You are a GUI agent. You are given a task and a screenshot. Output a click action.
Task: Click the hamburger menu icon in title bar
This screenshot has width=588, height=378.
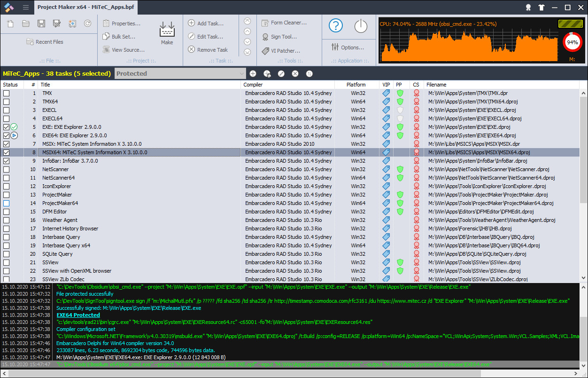[x=26, y=8]
